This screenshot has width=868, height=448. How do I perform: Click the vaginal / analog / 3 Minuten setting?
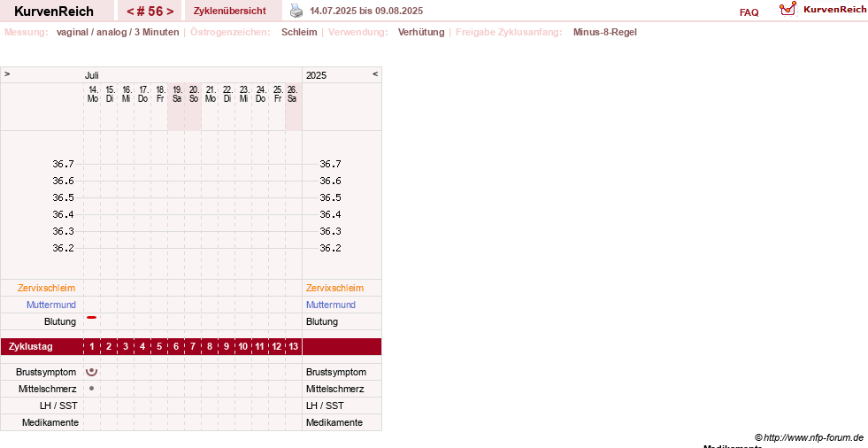(118, 32)
